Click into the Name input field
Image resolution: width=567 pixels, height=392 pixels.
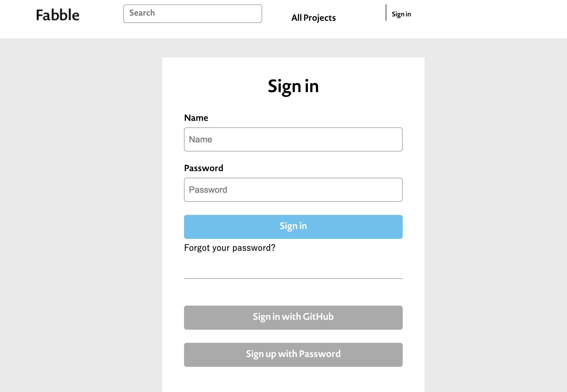(x=293, y=139)
